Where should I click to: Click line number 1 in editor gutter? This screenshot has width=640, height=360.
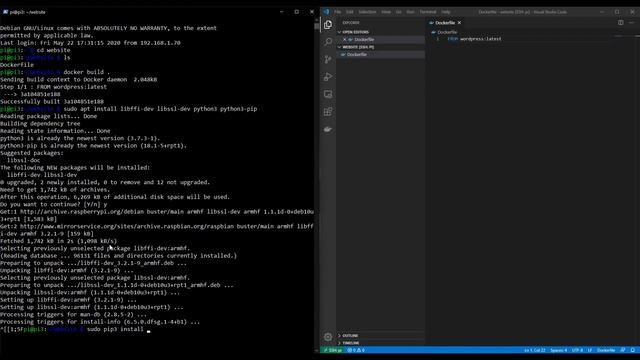(x=438, y=39)
